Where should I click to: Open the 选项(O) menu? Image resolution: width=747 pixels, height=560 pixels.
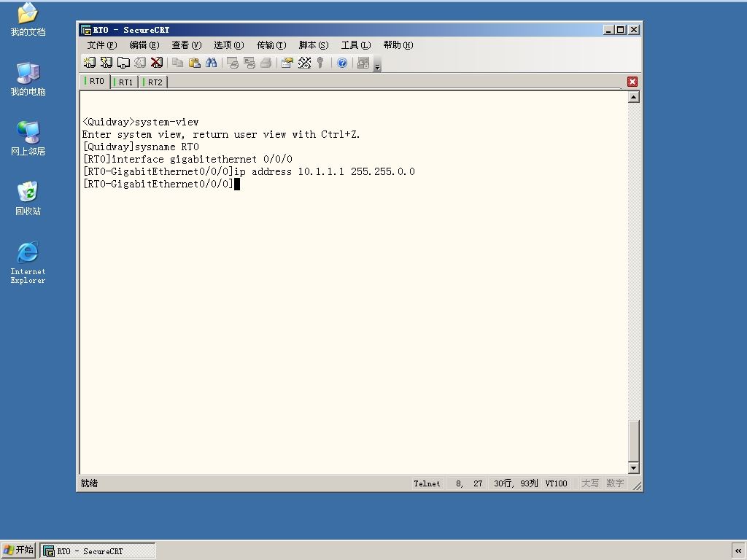point(228,44)
